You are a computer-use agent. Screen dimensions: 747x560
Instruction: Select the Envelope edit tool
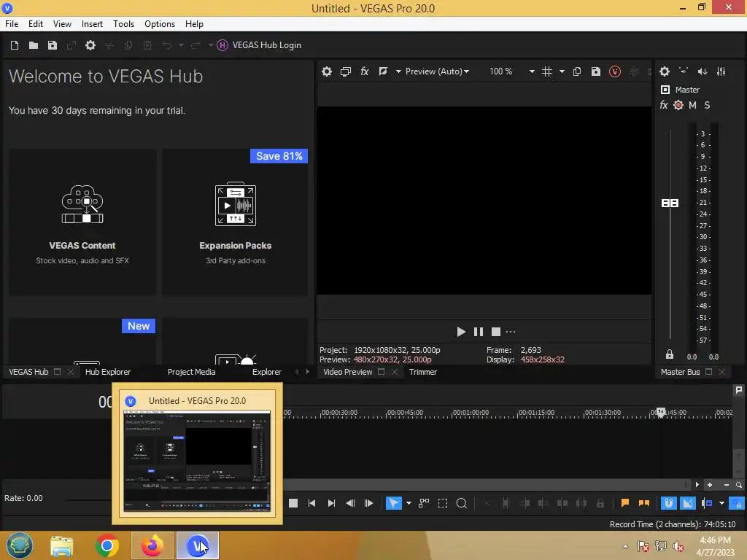[x=424, y=503]
